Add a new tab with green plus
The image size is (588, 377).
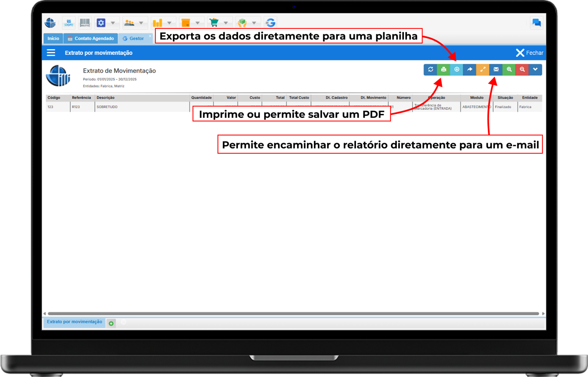point(111,323)
